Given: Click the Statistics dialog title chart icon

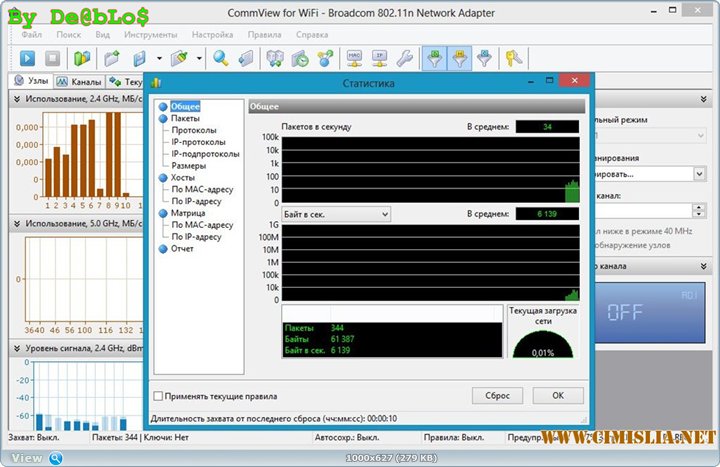Looking at the screenshot, I should (x=156, y=83).
